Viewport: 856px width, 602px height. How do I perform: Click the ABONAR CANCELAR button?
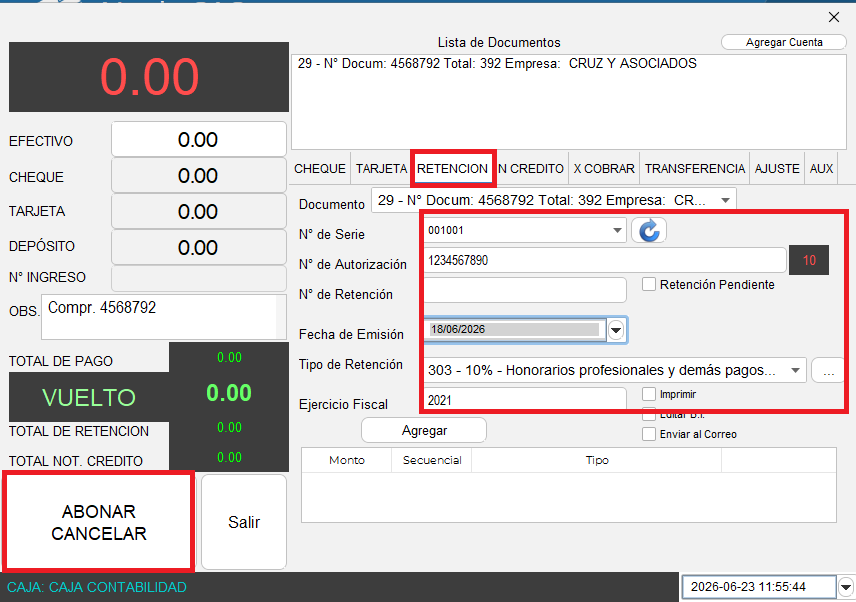tap(99, 522)
